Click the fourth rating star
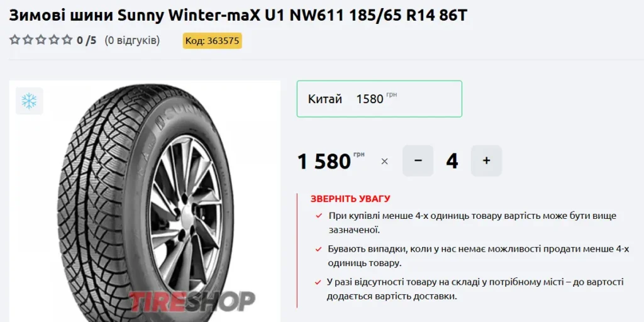 click(54, 40)
